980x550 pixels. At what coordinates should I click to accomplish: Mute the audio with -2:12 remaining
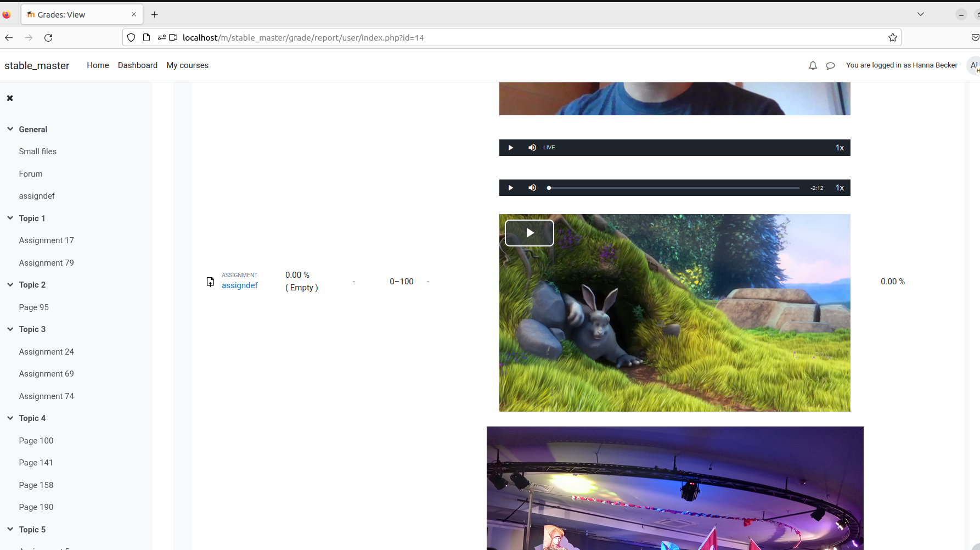pyautogui.click(x=532, y=188)
